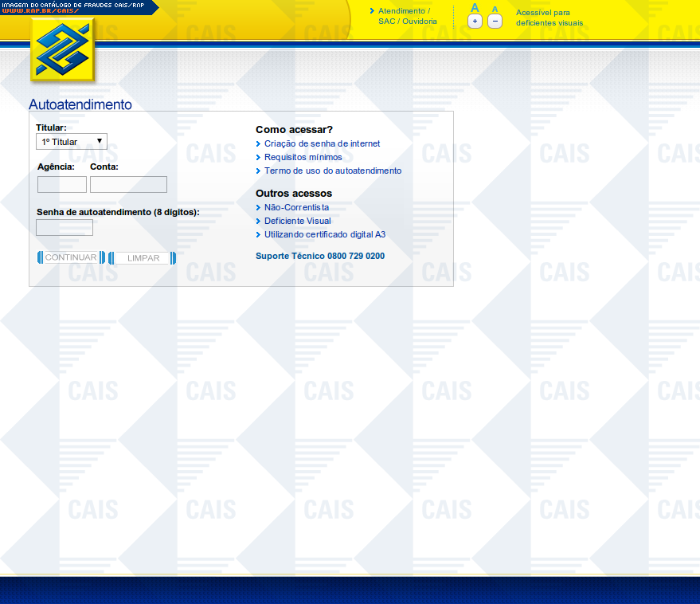Image resolution: width=700 pixels, height=604 pixels.
Task: Click into the Conta field
Action: 128,185
